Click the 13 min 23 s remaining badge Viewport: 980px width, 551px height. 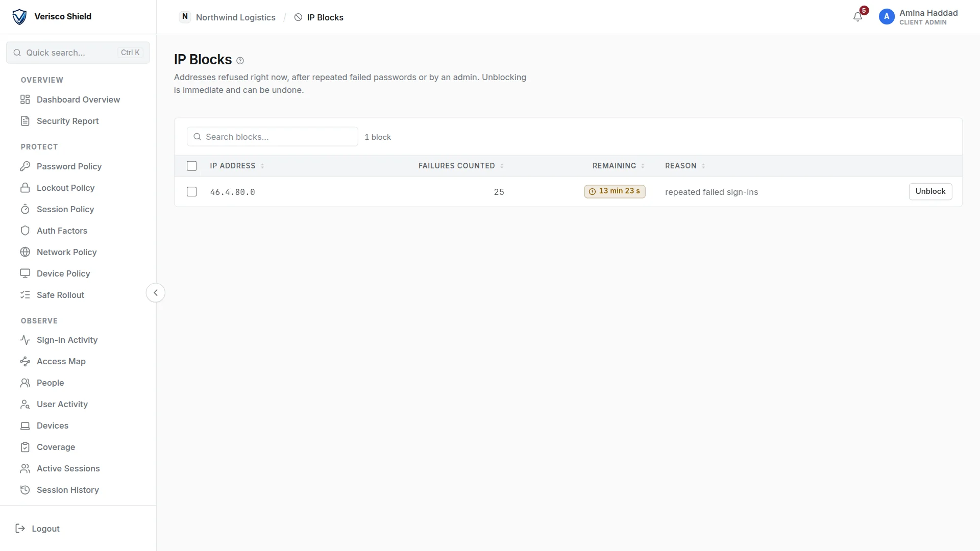click(615, 191)
